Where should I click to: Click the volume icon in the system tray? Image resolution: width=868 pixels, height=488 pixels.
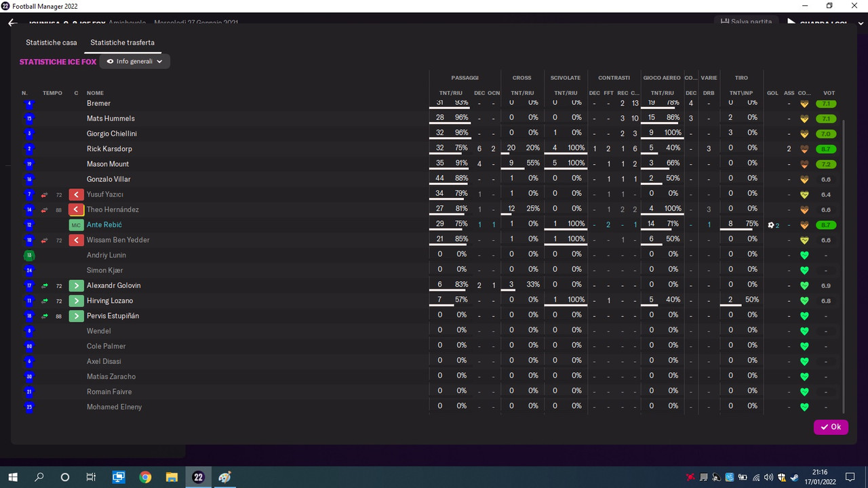tap(768, 477)
